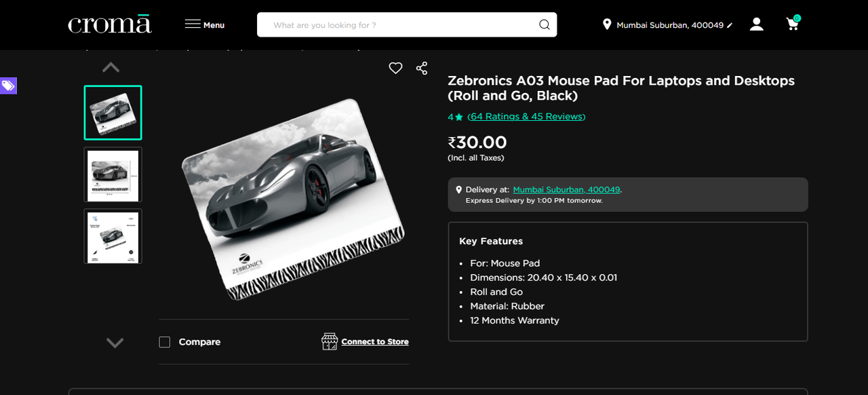Open the hamburger Menu

point(205,24)
